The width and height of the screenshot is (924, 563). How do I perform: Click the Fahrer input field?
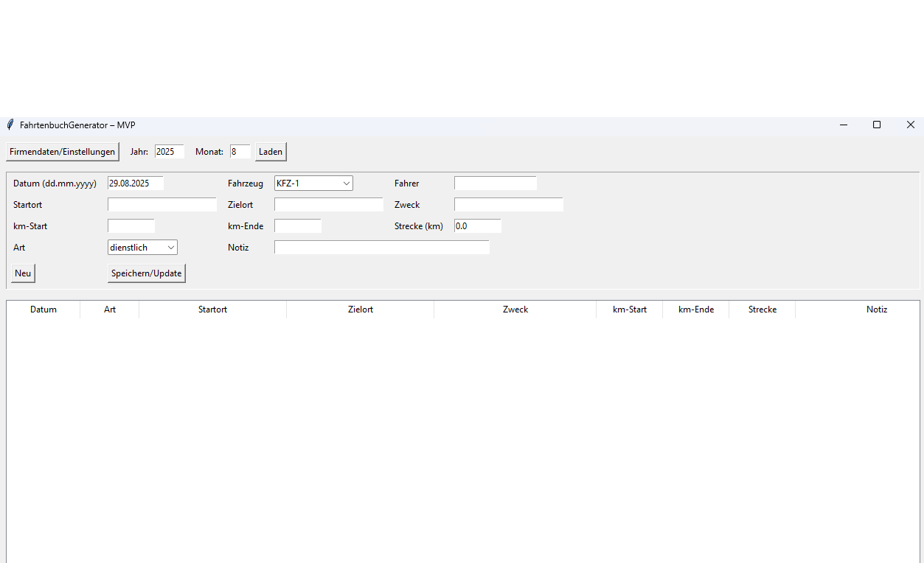495,183
